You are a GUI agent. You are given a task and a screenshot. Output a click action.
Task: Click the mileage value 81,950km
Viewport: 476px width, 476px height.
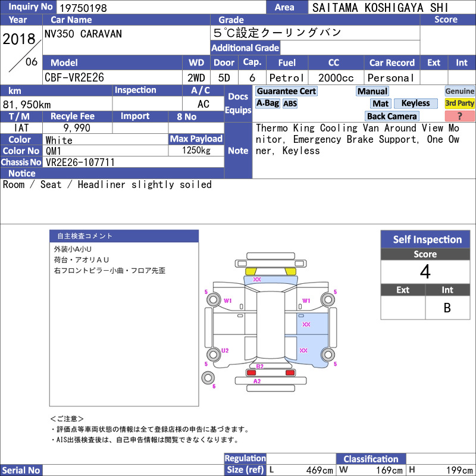click(x=27, y=105)
